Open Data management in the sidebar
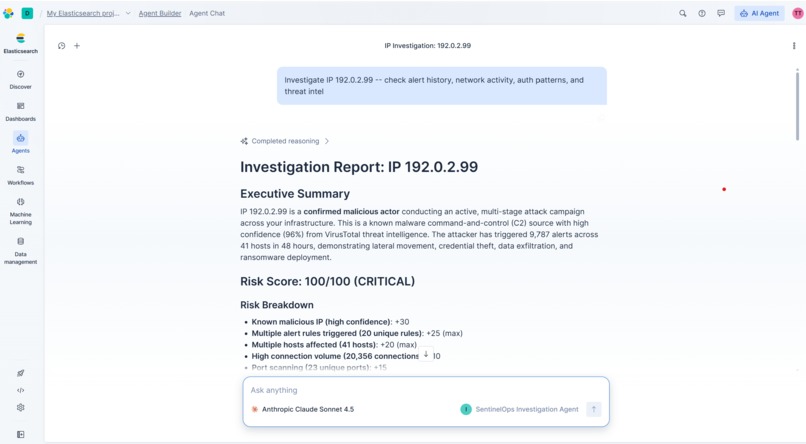The image size is (806, 444). pos(21,250)
